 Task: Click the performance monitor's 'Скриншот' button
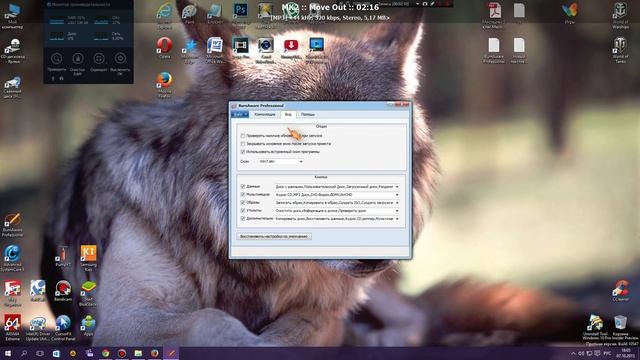[99, 61]
